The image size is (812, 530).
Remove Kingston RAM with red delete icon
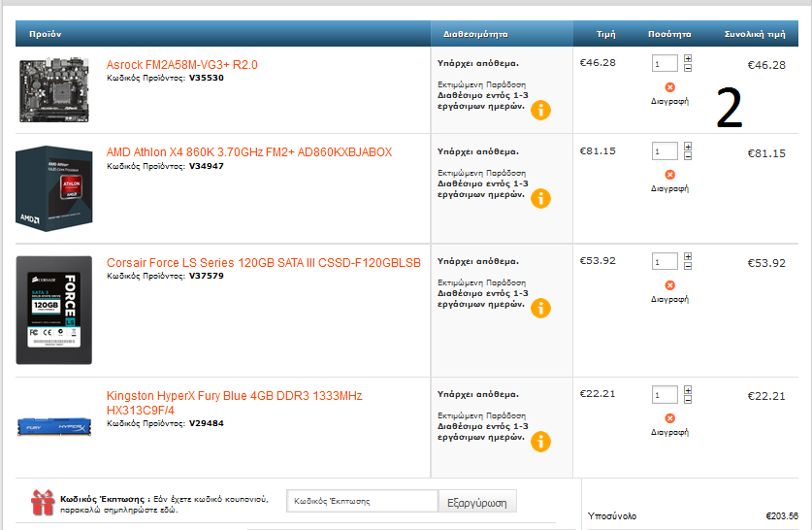[x=669, y=418]
